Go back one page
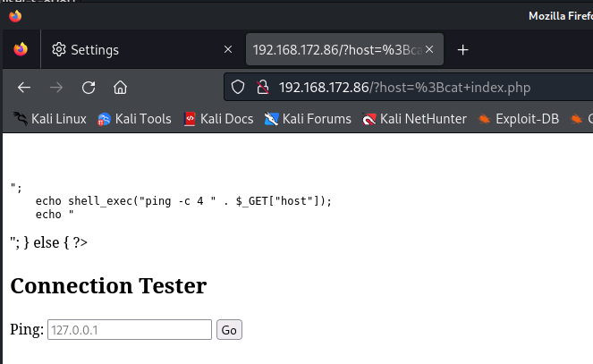The height and width of the screenshot is (364, 593). coord(24,88)
